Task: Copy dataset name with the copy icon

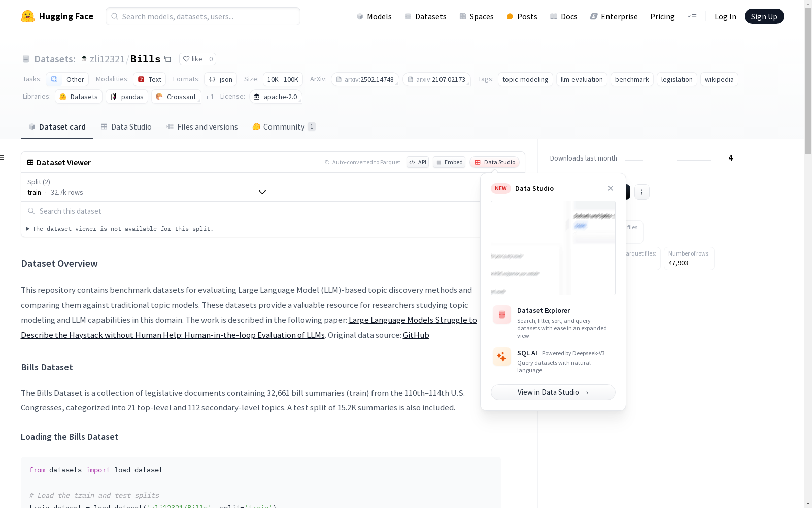Action: [167, 59]
